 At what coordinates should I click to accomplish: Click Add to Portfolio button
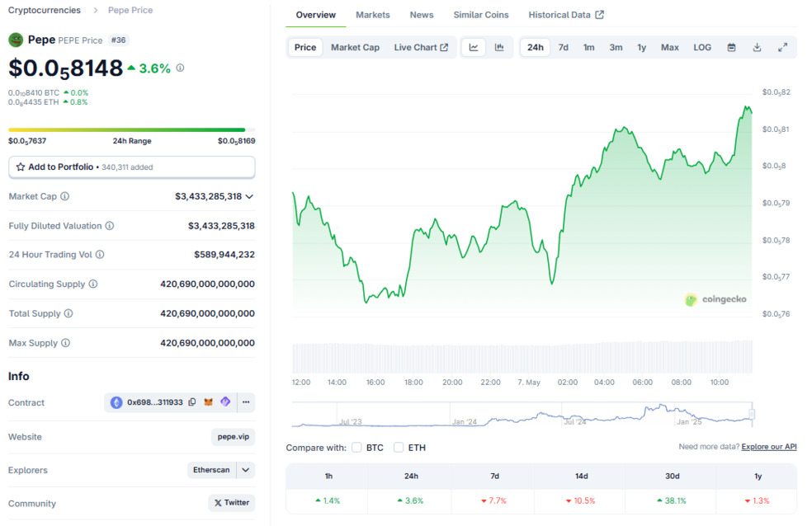click(x=131, y=167)
